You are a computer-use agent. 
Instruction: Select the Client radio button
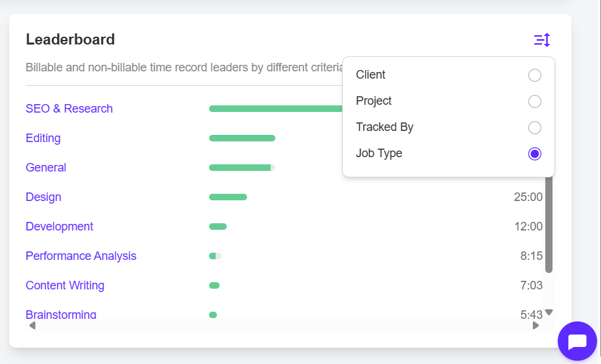(535, 75)
